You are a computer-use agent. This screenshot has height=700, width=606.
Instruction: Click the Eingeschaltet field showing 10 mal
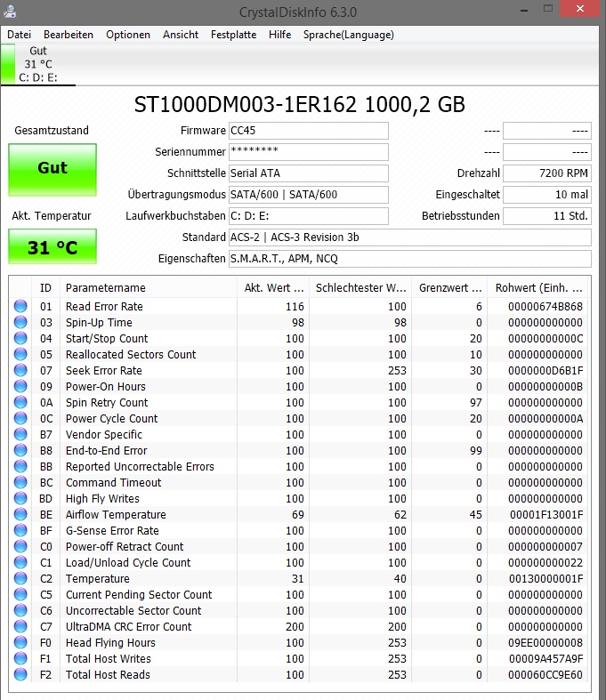(x=547, y=195)
